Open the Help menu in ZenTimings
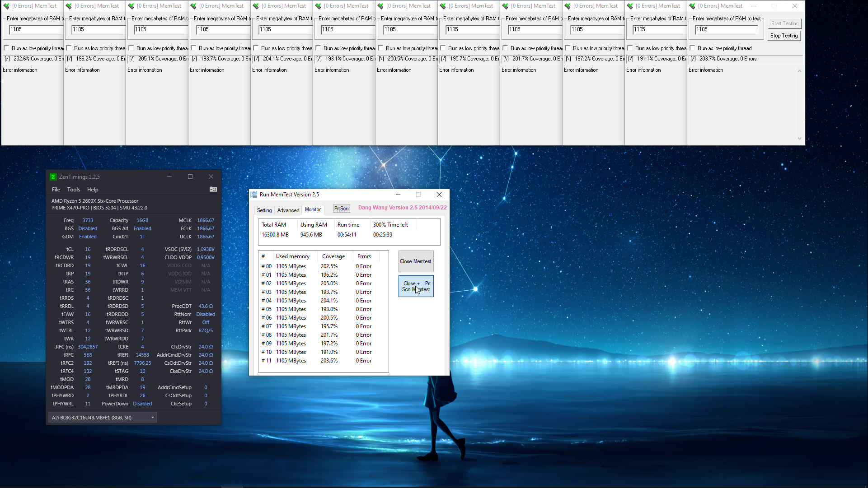This screenshot has width=868, height=488. click(93, 190)
